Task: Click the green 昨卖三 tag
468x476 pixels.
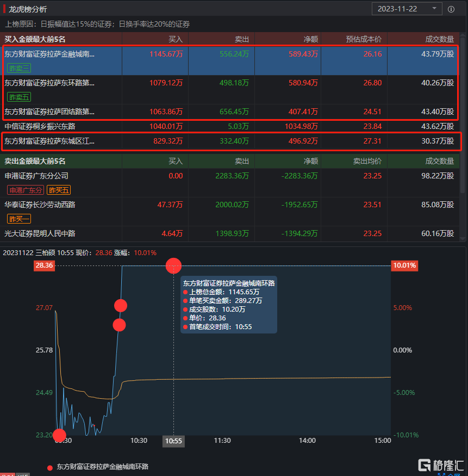Action: click(19, 69)
